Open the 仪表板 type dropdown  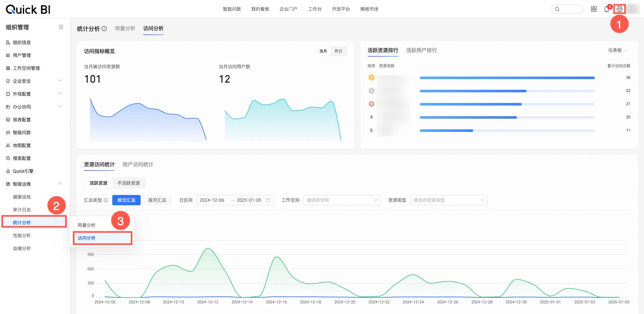(x=618, y=50)
